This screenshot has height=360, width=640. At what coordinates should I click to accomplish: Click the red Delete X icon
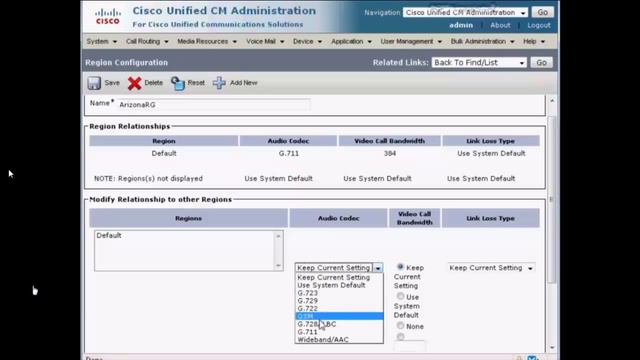point(134,83)
